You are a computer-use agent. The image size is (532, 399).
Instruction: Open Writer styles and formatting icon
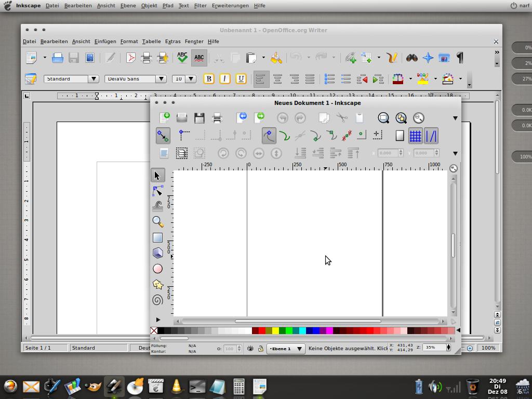(x=31, y=79)
